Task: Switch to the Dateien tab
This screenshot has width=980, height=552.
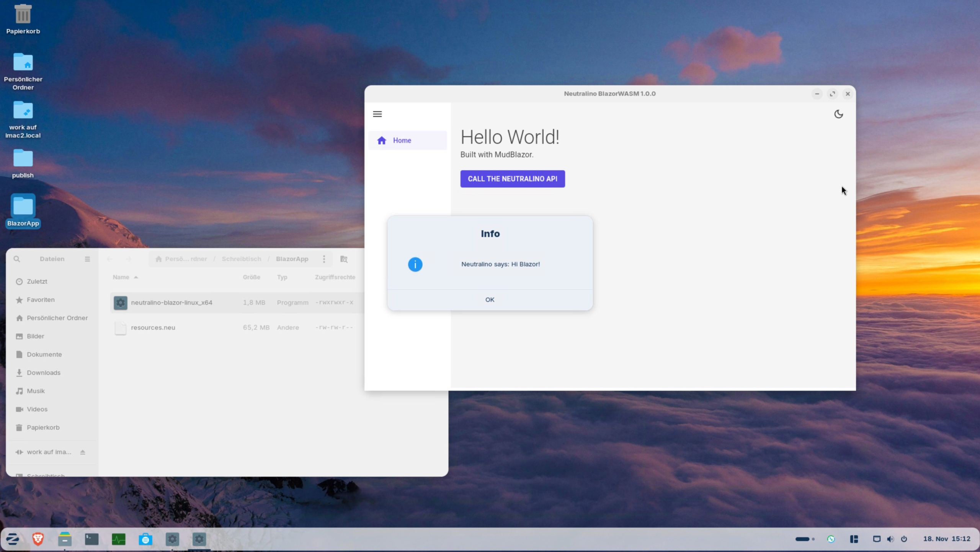Action: tap(52, 259)
